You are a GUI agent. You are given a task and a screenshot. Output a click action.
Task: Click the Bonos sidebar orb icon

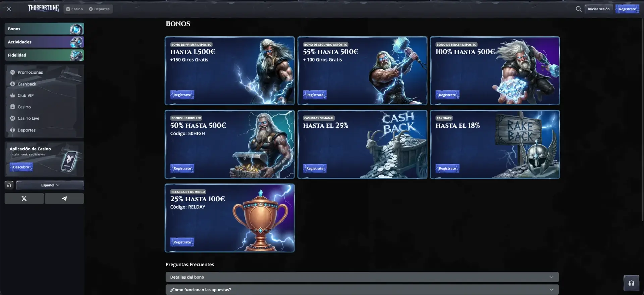76,29
